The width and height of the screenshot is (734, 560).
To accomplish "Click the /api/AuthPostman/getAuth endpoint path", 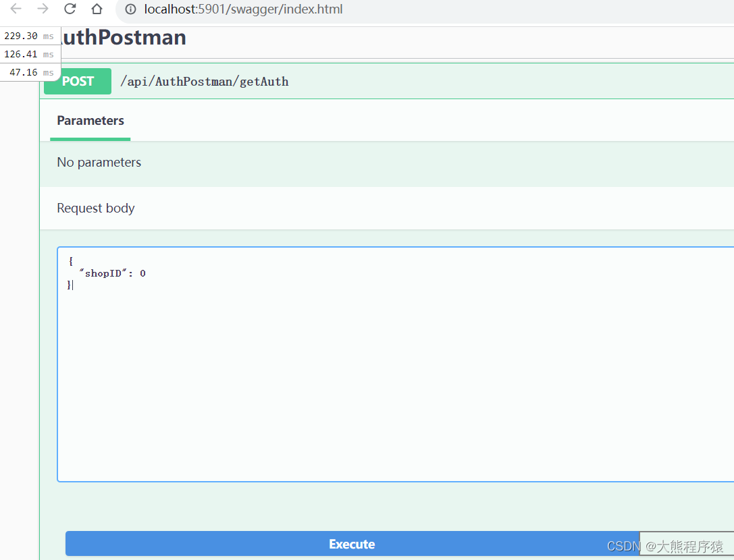I will click(204, 81).
